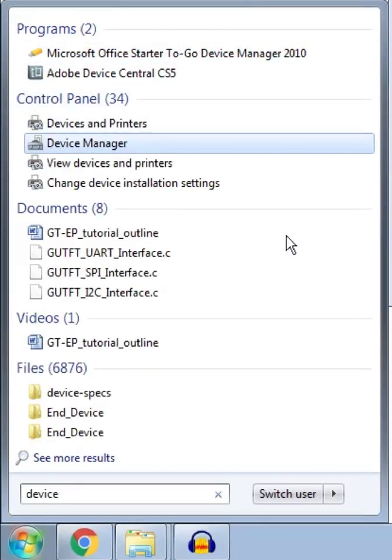Expand the Files (6876) results header
392x560 pixels.
click(x=52, y=368)
